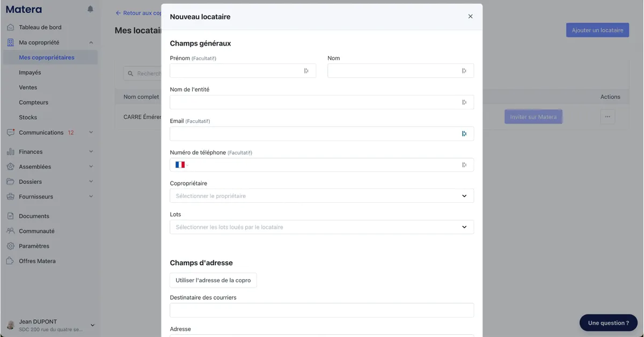This screenshot has width=644, height=337.
Task: Click the Une question ? help button
Action: (x=608, y=323)
